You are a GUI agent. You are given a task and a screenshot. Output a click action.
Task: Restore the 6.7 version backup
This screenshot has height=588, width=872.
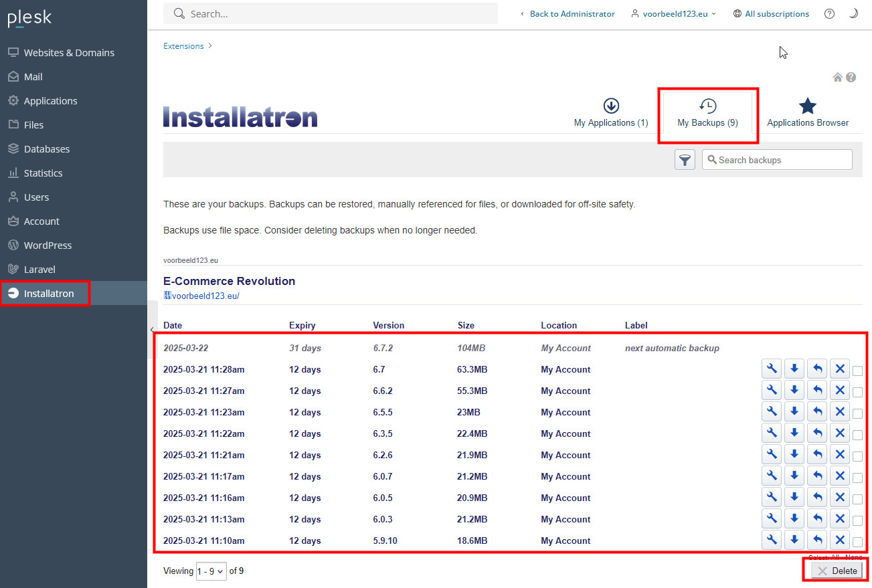817,369
